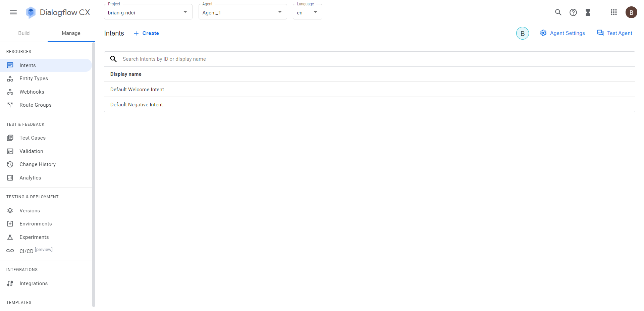This screenshot has height=311, width=644.
Task: Open Analytics in the sidebar
Action: click(x=46, y=178)
